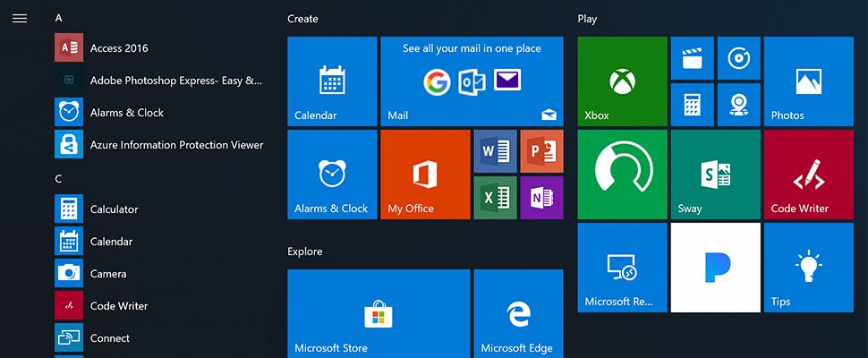Open the webcam Camera small tile

[x=739, y=105]
